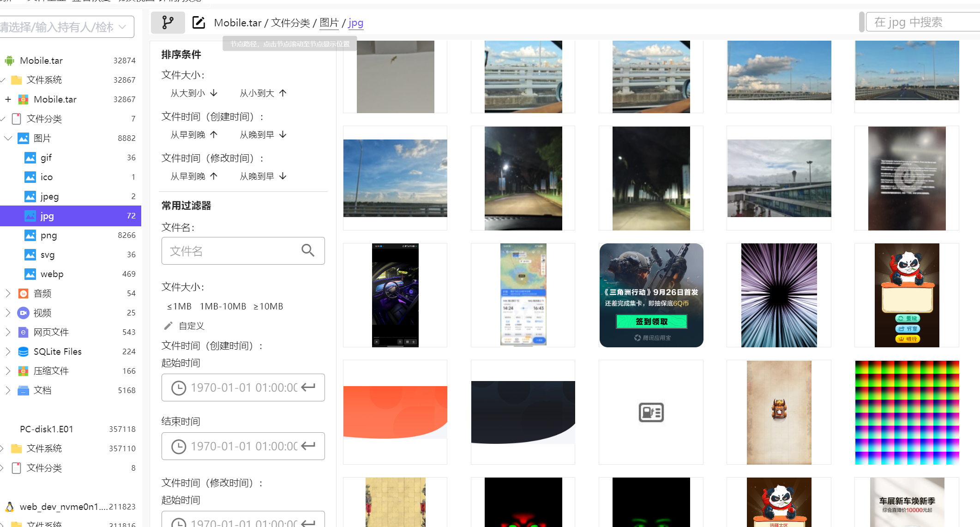Click the custom size pencil icon
Screen dimensions: 980x527
(168, 326)
